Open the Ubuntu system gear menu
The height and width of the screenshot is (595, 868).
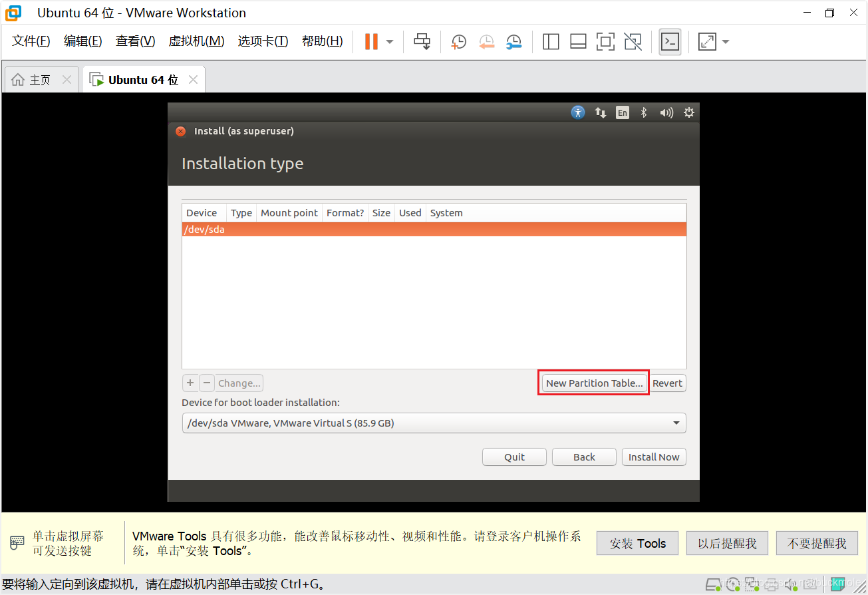(689, 112)
